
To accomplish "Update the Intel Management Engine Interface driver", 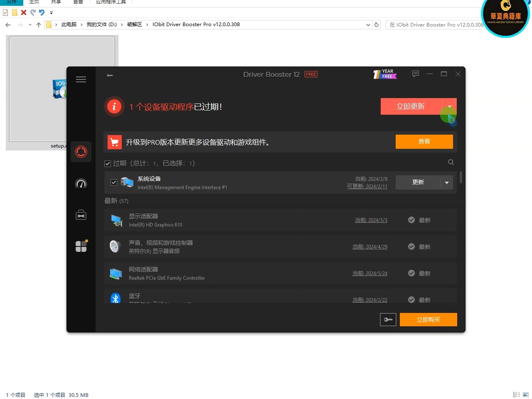I will [x=418, y=182].
